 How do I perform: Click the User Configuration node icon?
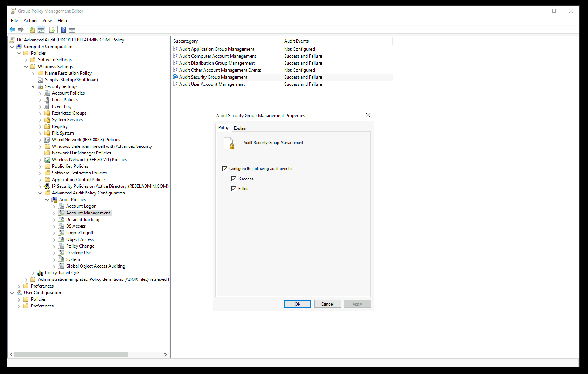coord(19,293)
